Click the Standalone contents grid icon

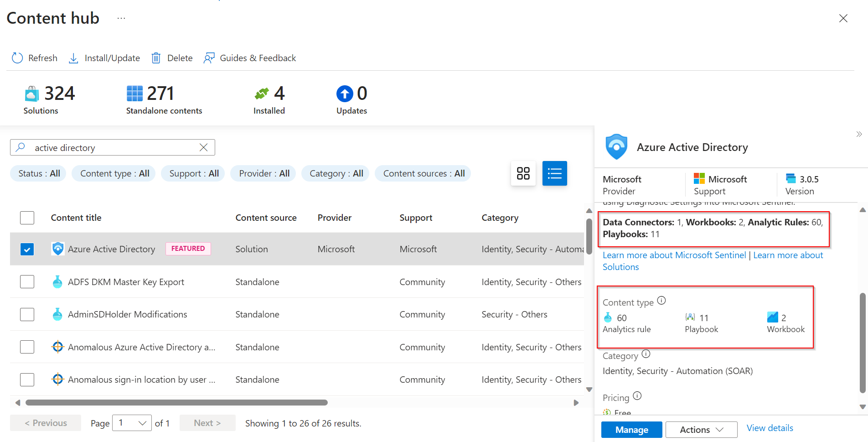(134, 94)
